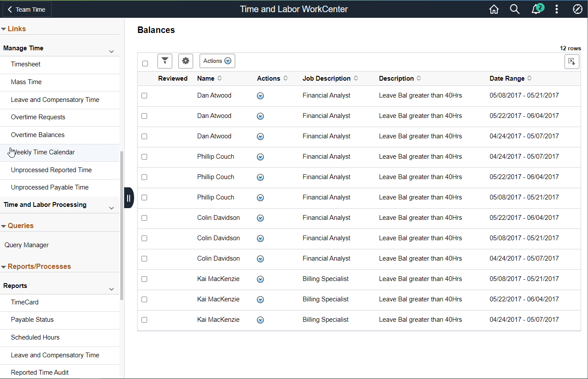Check the Kai MacKenzie 04/24/2017 - 05/07/2017 row
Screen dimensions: 588x379
click(x=144, y=320)
